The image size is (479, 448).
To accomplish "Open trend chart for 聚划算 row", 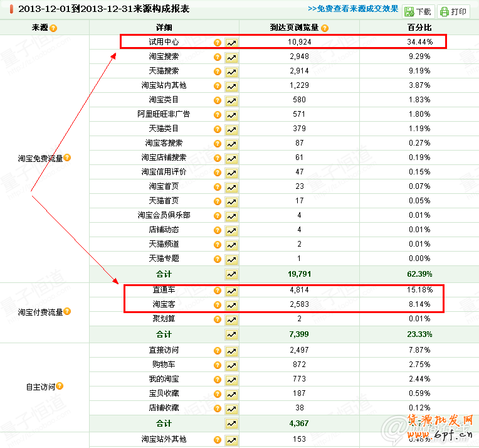I will [x=231, y=320].
